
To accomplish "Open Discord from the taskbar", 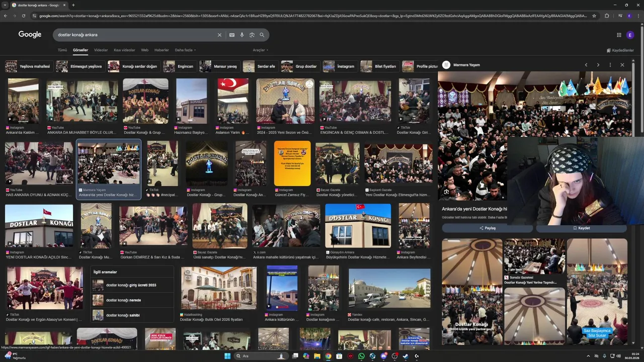I will 383,356.
